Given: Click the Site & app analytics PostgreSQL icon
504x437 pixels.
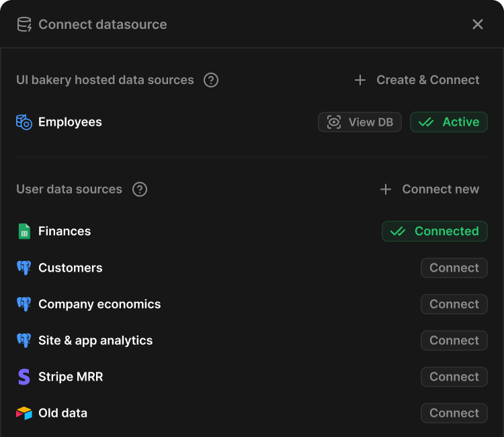Looking at the screenshot, I should (x=24, y=340).
